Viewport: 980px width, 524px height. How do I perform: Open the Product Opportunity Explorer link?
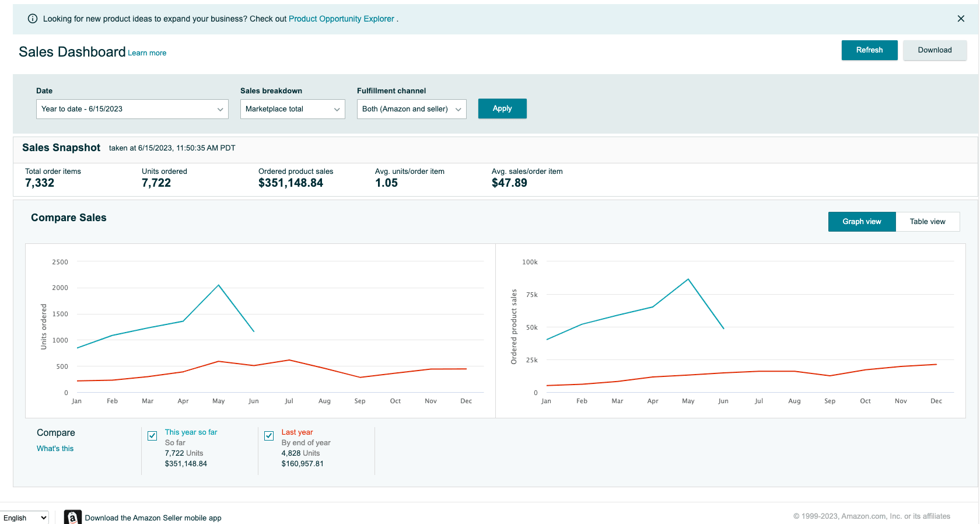[341, 19]
